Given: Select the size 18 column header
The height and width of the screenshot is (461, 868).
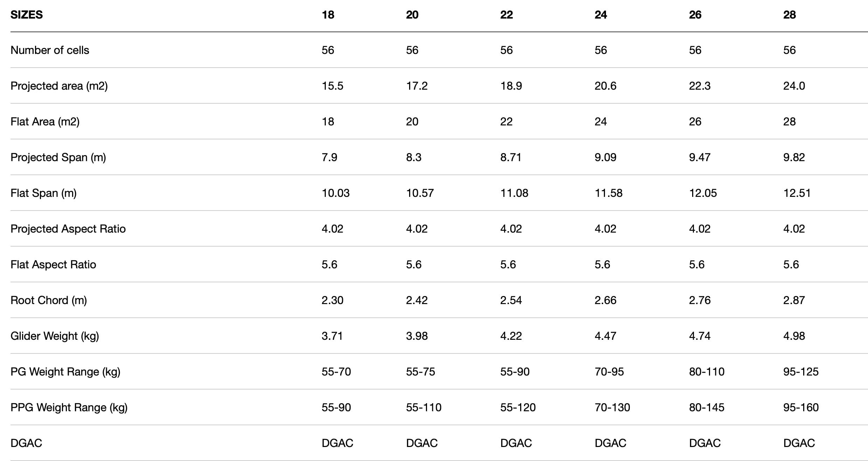Looking at the screenshot, I should 328,15.
